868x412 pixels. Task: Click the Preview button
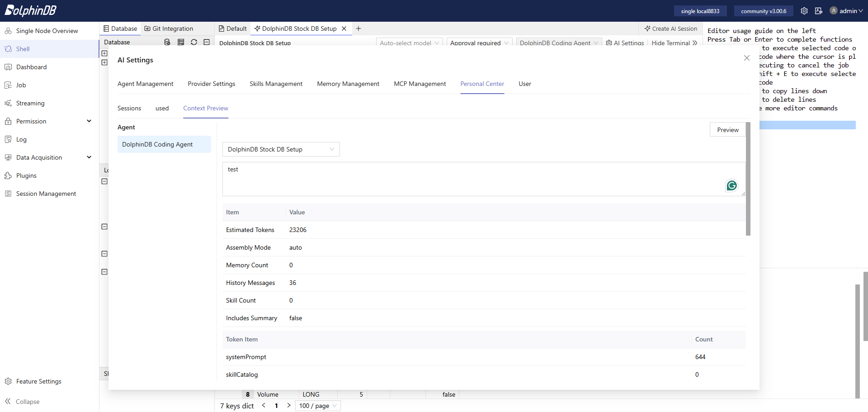728,130
